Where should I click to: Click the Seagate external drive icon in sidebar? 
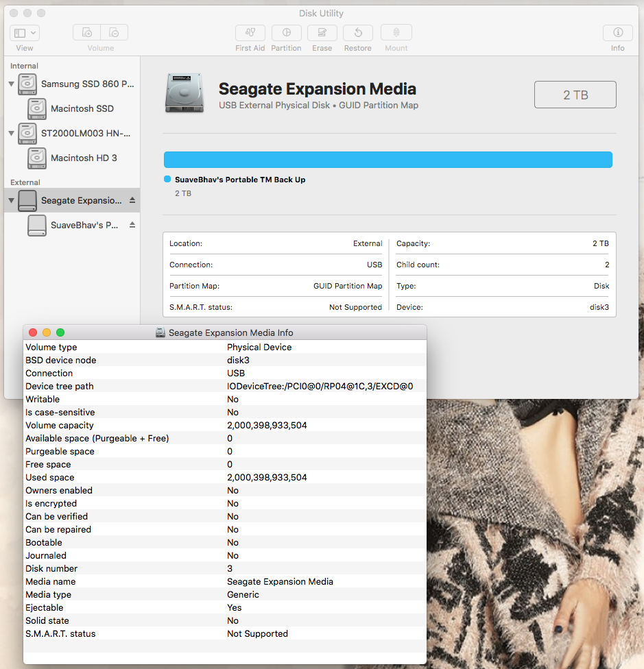point(27,201)
